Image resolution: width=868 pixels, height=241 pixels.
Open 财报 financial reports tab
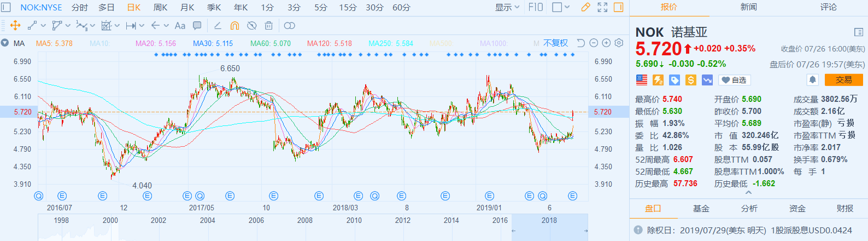[844, 209]
